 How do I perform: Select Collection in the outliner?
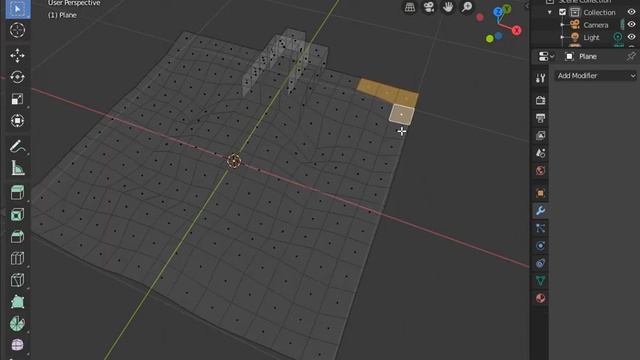[599, 13]
